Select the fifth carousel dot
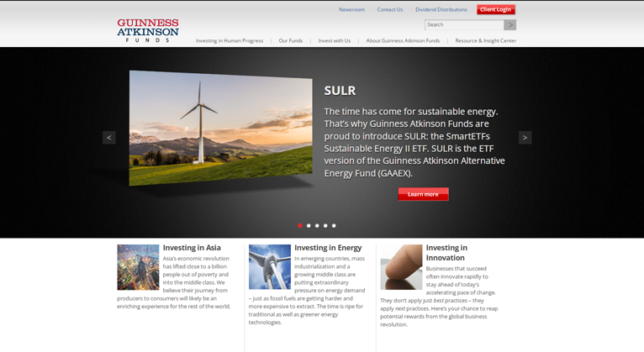644x352 pixels. click(x=334, y=226)
